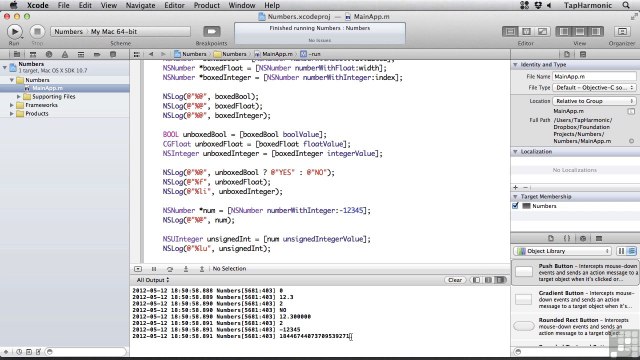Add a localization with plus button
Image resolution: width=640 pixels, height=360 pixels.
point(516,187)
